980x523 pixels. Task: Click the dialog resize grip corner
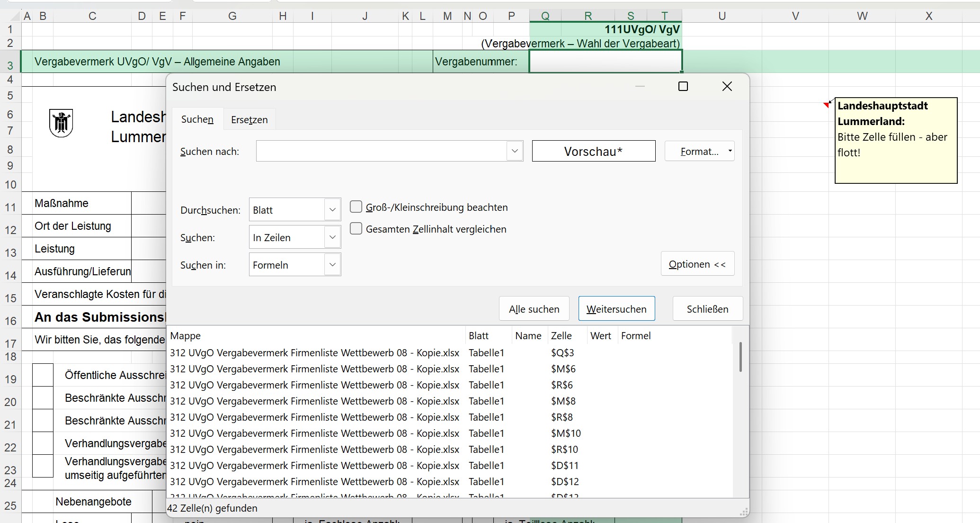point(744,512)
